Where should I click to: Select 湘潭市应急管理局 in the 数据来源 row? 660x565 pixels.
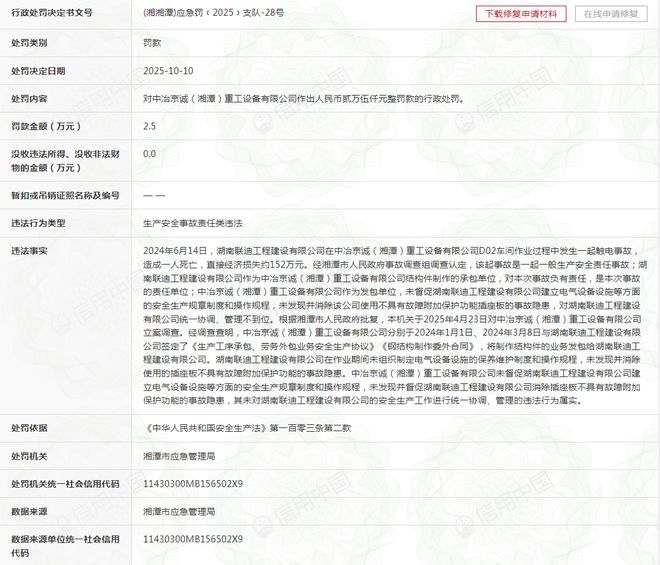point(179,512)
